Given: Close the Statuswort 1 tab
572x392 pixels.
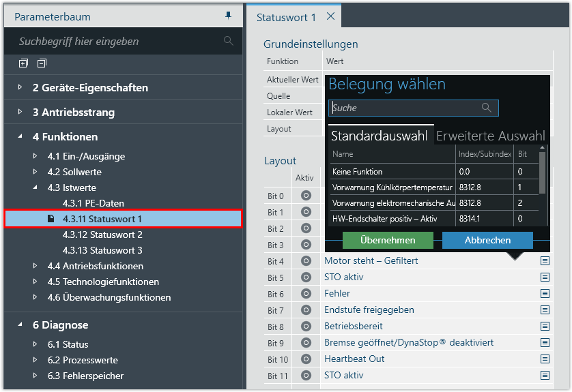Looking at the screenshot, I should [331, 17].
